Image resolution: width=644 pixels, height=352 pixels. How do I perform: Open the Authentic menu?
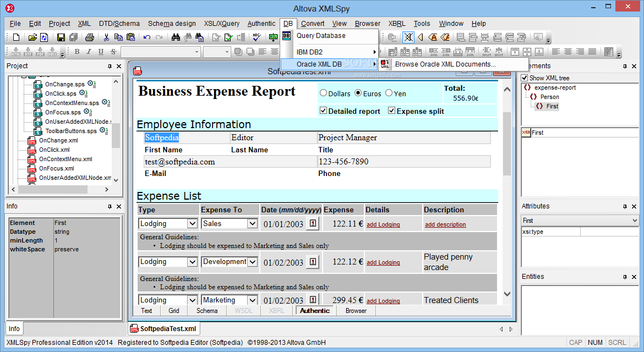coord(261,24)
